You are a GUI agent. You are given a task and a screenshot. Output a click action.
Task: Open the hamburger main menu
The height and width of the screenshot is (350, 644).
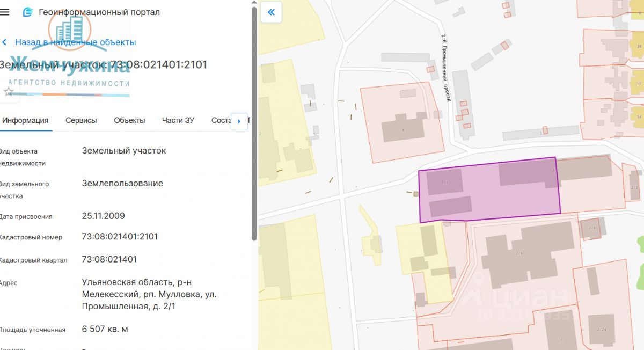click(5, 12)
